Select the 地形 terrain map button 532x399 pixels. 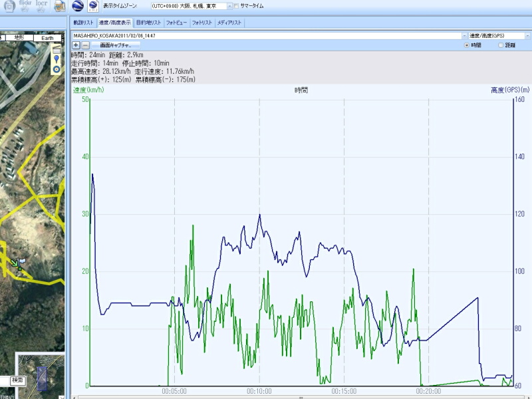pyautogui.click(x=19, y=38)
